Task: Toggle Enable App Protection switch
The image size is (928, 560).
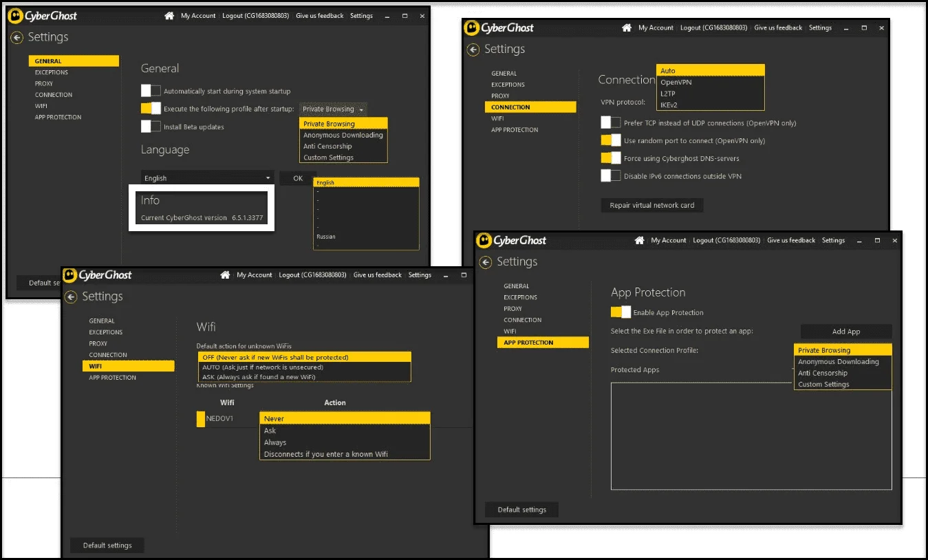Action: (x=621, y=312)
